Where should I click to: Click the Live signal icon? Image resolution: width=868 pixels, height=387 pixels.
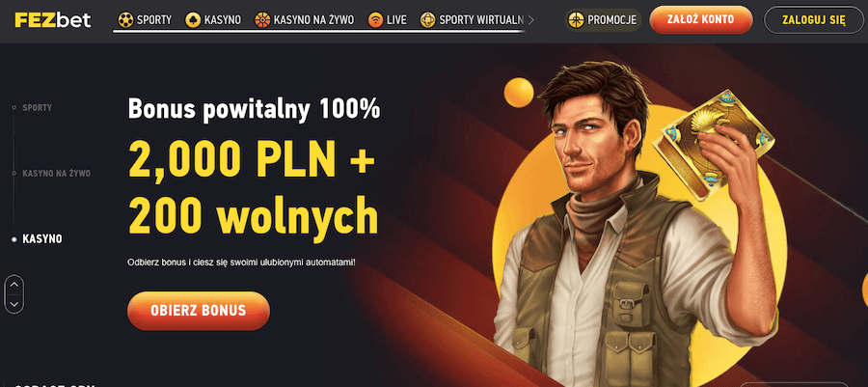tap(376, 20)
